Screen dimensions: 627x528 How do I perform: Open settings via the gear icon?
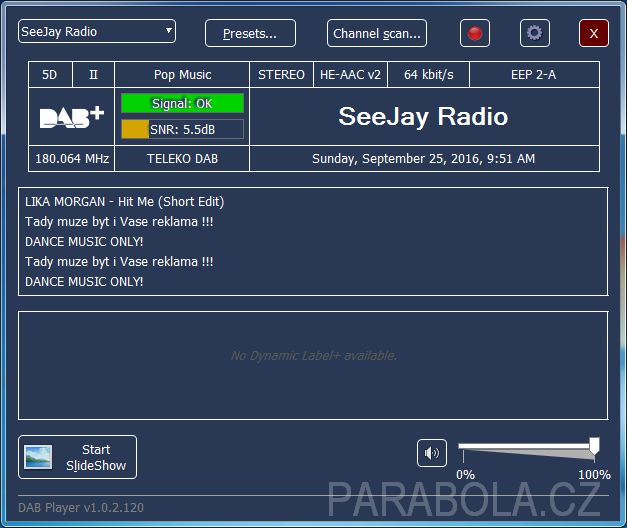tap(535, 33)
